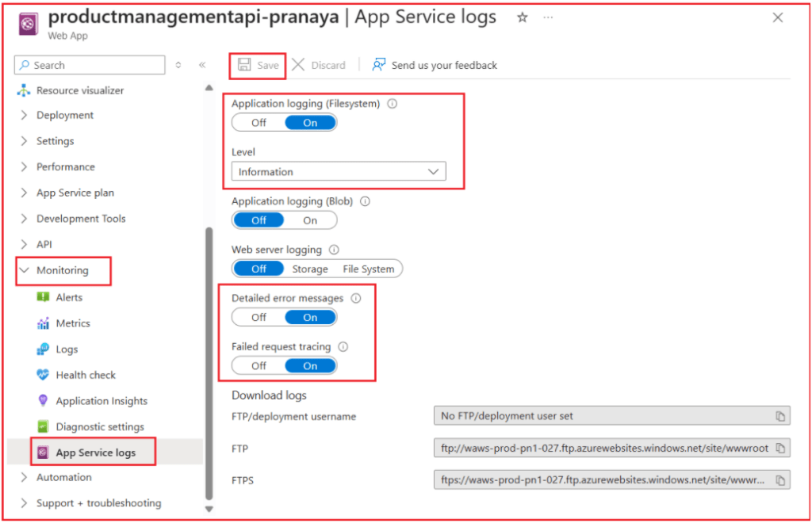Click the Application Insights bulb icon
812x523 pixels.
coord(43,400)
